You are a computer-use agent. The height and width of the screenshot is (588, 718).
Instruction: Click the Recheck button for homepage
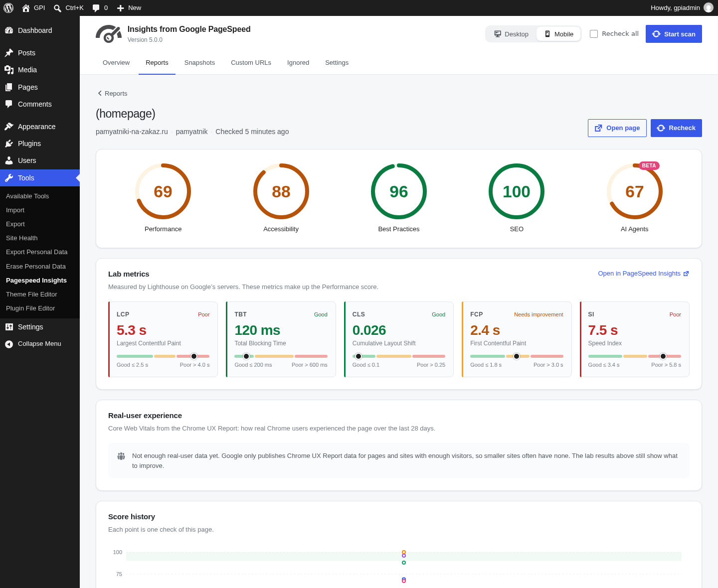676,128
